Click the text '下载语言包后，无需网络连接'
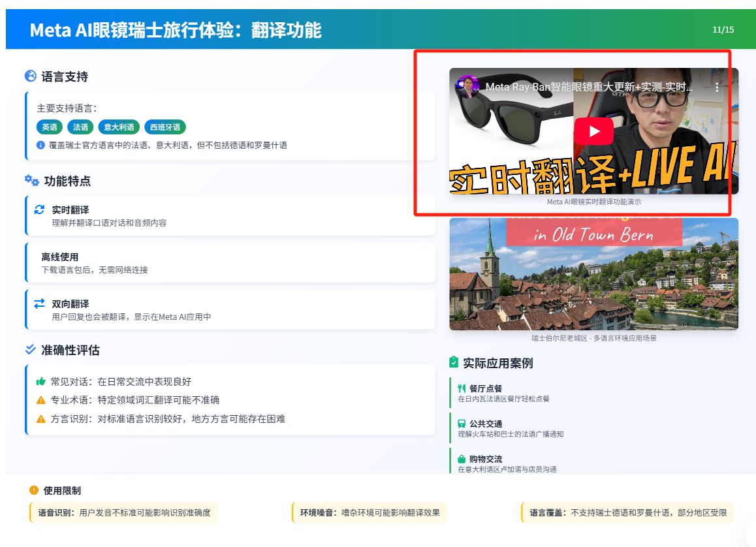The image size is (756, 547). point(95,270)
